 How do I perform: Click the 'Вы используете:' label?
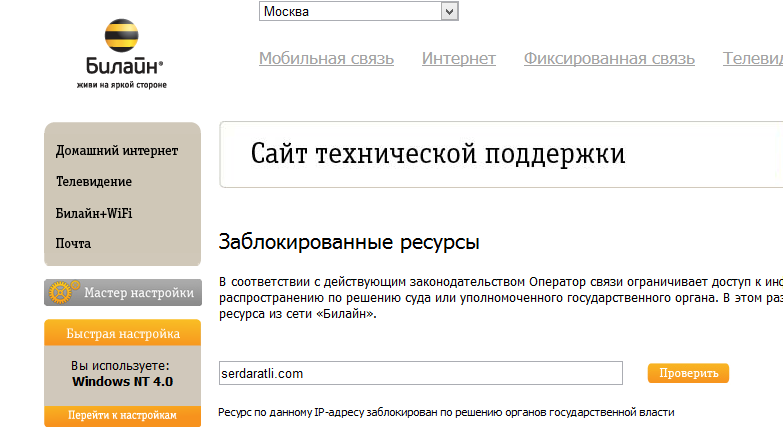point(120,366)
